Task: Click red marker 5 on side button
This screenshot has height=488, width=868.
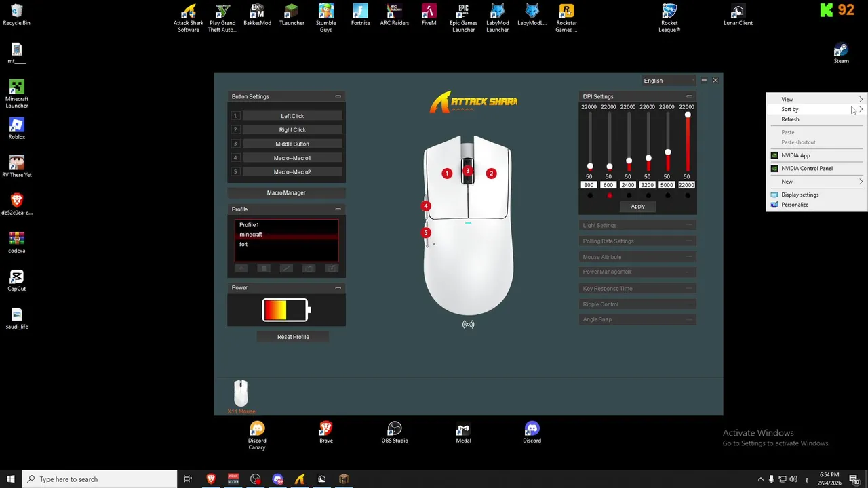Action: pyautogui.click(x=426, y=232)
